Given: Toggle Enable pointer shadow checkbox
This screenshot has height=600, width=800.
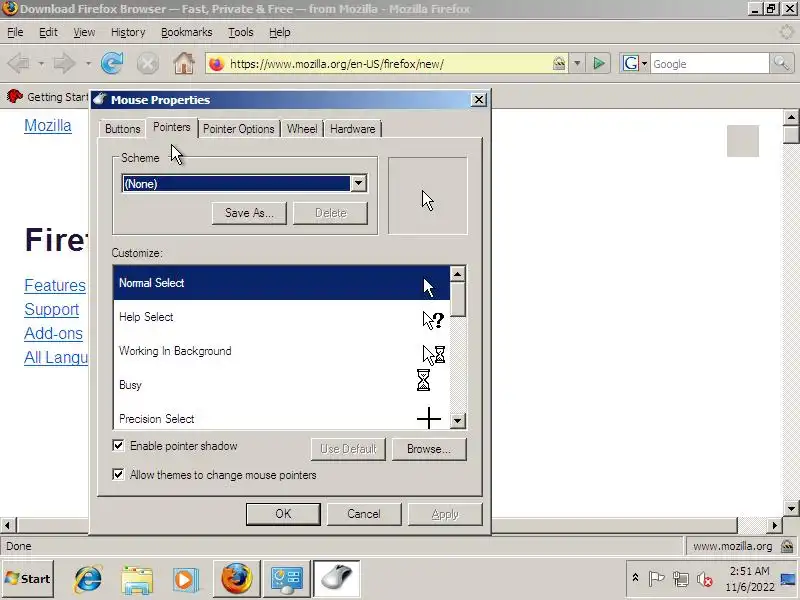Looking at the screenshot, I should coord(118,445).
